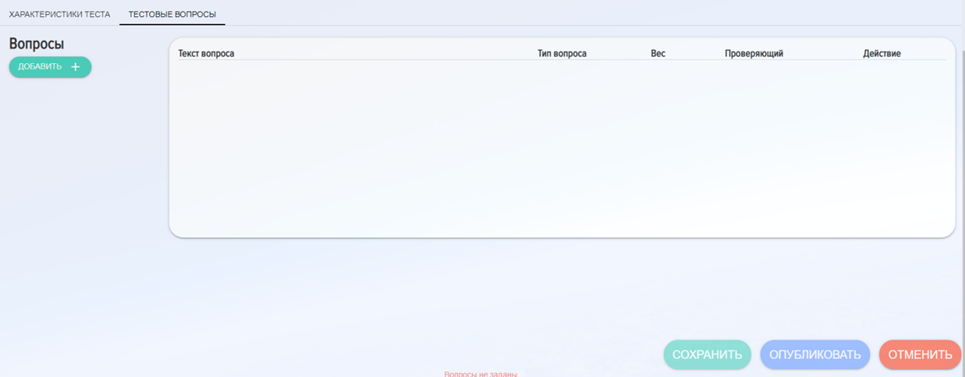Click the Действие column header
965x377 pixels.
point(882,54)
